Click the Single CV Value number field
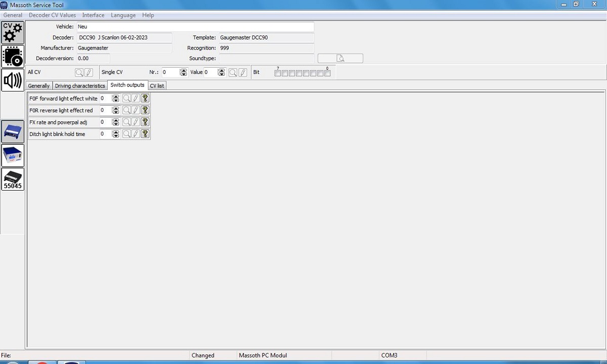 point(210,72)
